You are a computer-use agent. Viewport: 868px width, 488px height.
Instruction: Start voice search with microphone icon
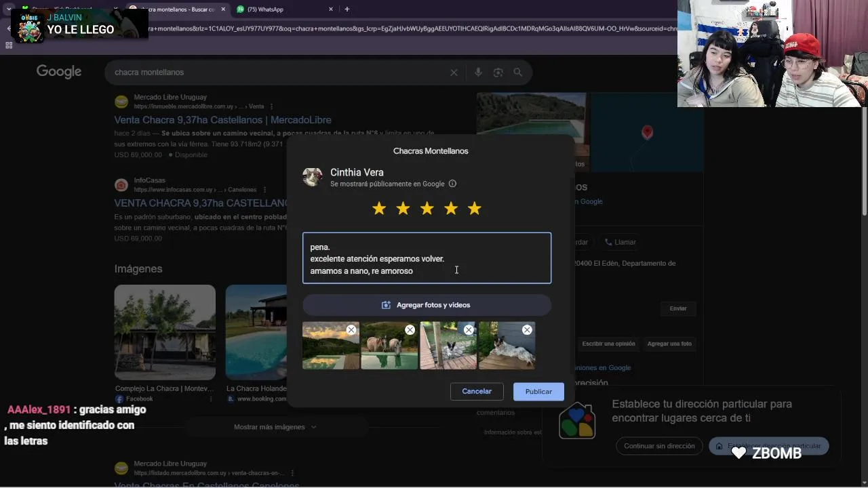[478, 73]
